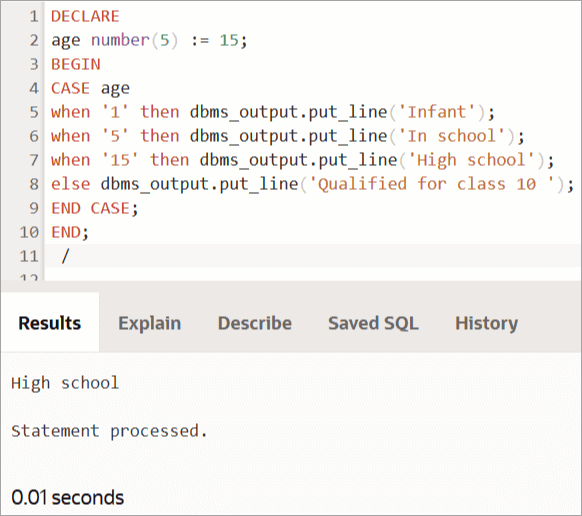Click line number 1 in gutter

click(x=34, y=17)
